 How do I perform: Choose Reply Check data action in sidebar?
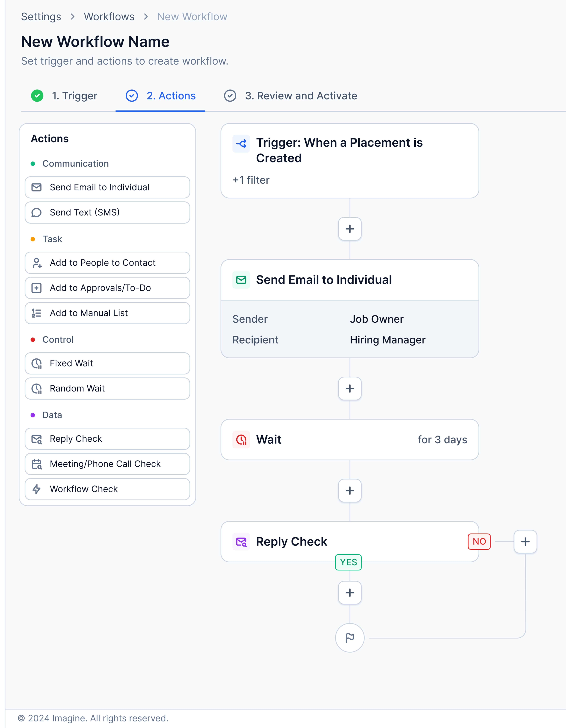(107, 439)
